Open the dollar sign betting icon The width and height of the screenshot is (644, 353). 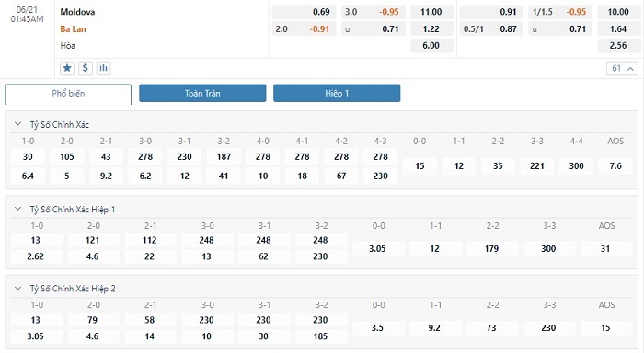tap(85, 68)
